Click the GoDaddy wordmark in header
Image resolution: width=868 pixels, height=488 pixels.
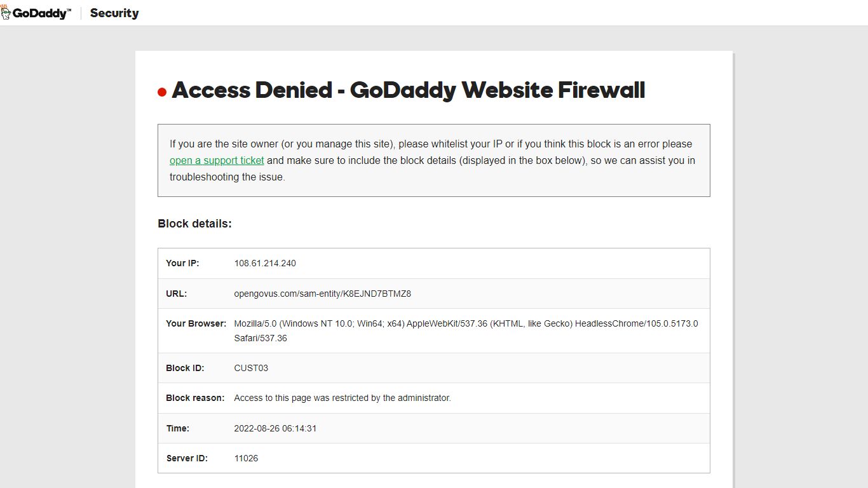42,13
